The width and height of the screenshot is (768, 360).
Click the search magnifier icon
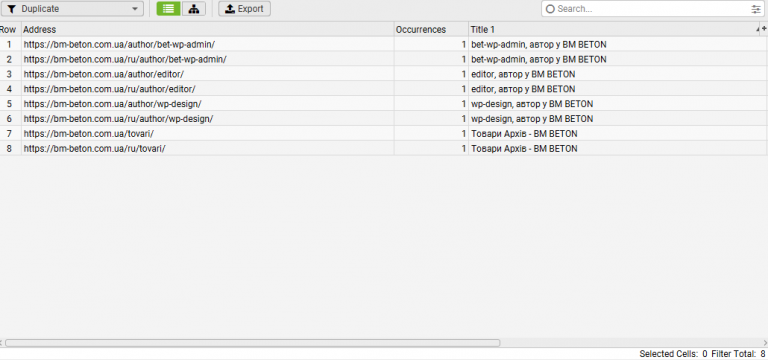(x=550, y=9)
